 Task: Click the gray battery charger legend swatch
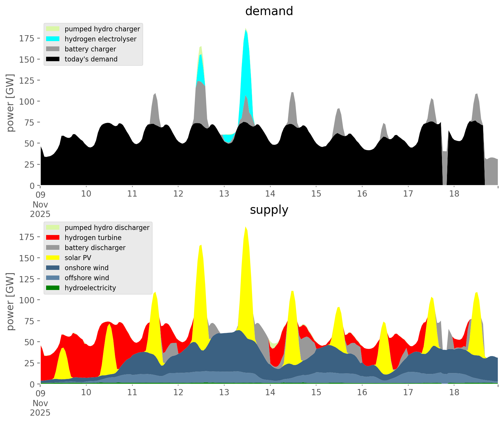[53, 49]
